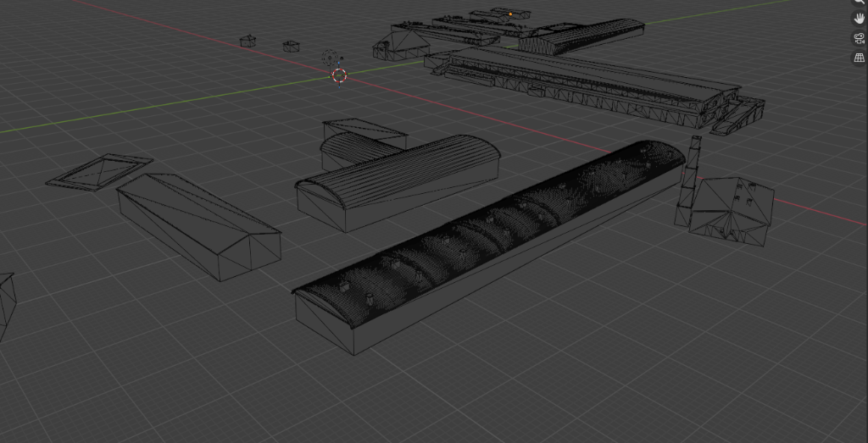
Task: Click the orange origin dot on far building
Action: click(x=511, y=14)
